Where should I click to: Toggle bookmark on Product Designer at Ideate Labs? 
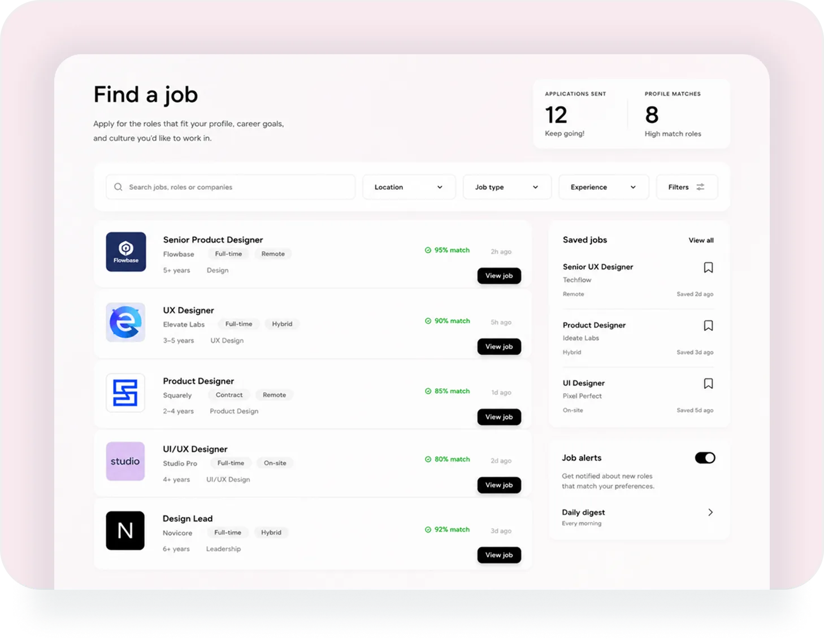pos(708,326)
